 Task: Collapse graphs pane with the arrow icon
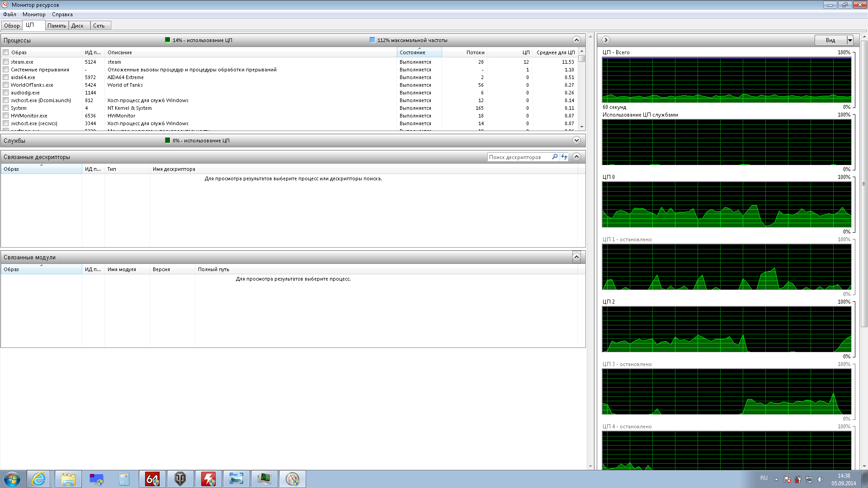coord(606,40)
